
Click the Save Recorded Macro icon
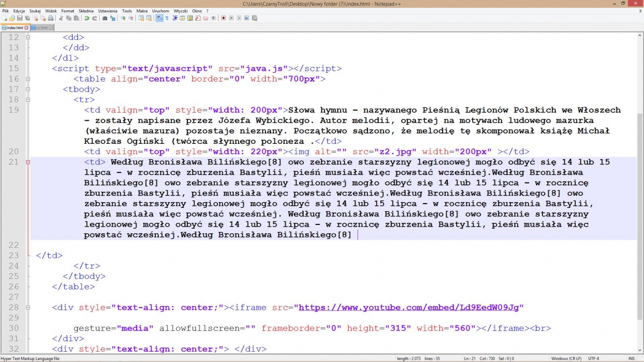point(254,18)
